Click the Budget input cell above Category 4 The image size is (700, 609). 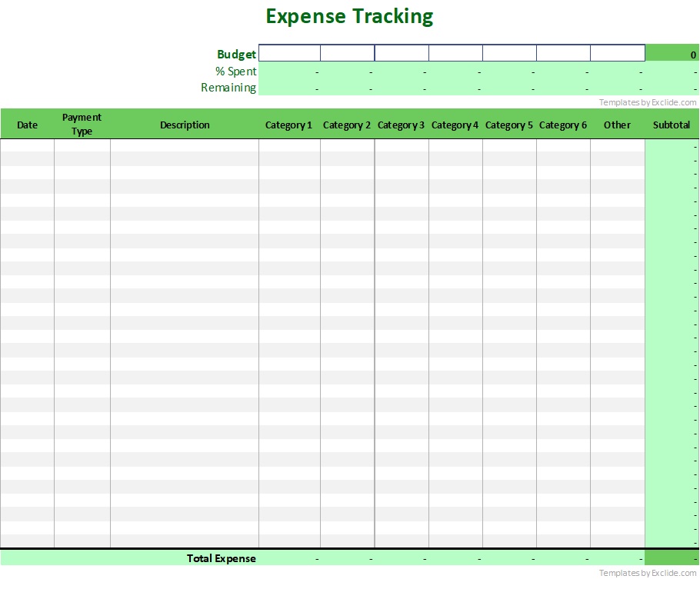coord(456,52)
